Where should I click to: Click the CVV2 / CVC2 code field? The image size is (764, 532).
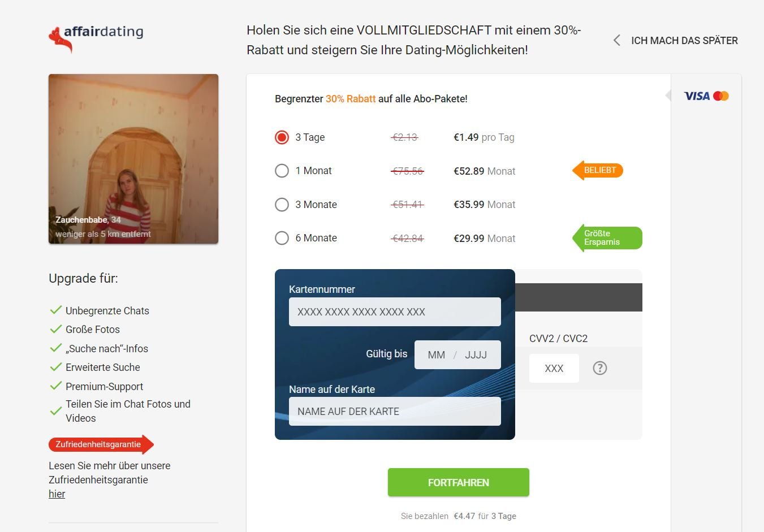pyautogui.click(x=554, y=369)
